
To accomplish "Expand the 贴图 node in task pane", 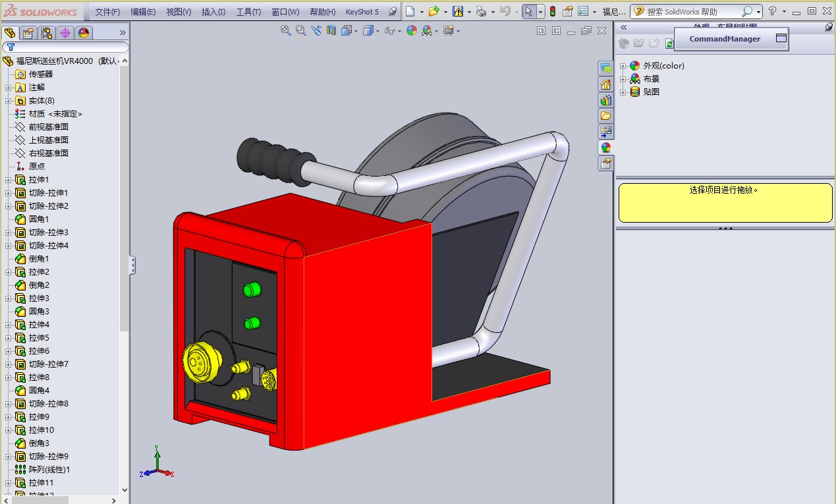I will pyautogui.click(x=623, y=92).
